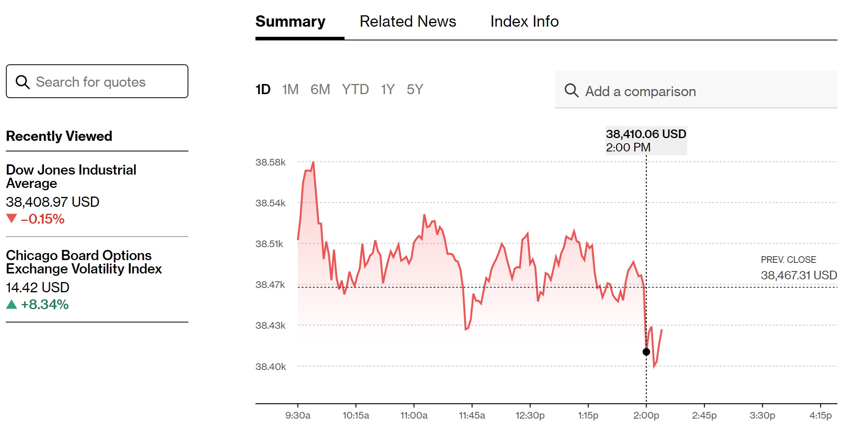Select the 1M chart range
Image resolution: width=868 pixels, height=439 pixels.
pyautogui.click(x=290, y=89)
